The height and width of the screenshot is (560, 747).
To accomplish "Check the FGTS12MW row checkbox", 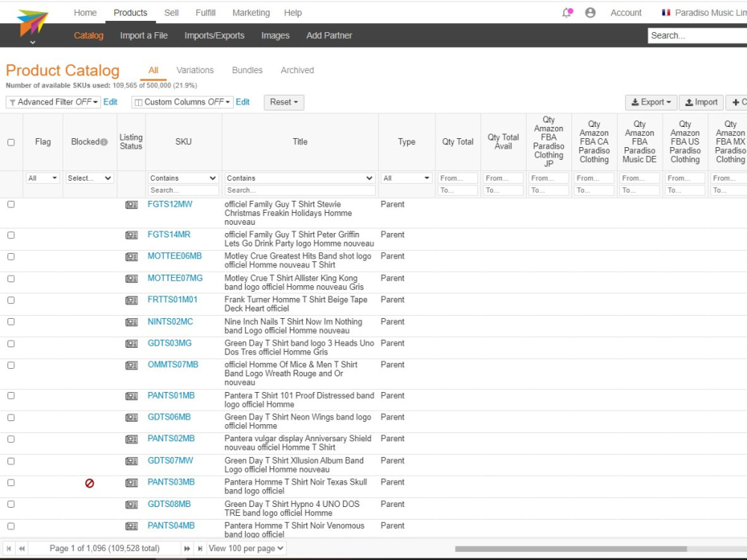I will [x=11, y=205].
